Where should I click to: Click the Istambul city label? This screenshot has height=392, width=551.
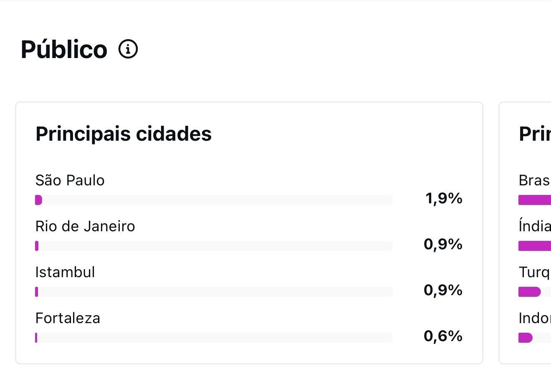pyautogui.click(x=65, y=272)
